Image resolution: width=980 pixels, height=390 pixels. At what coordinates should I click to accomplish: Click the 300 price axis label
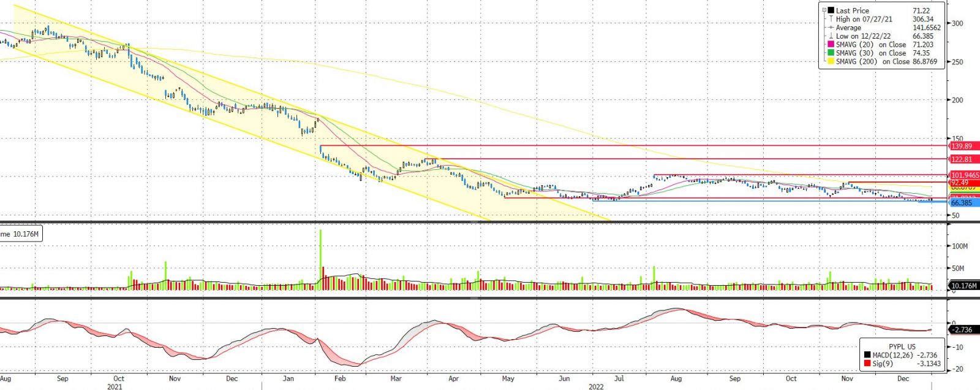957,23
